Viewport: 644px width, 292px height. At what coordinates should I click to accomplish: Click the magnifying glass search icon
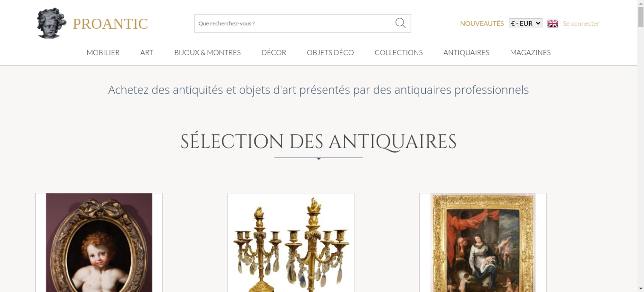click(x=400, y=23)
